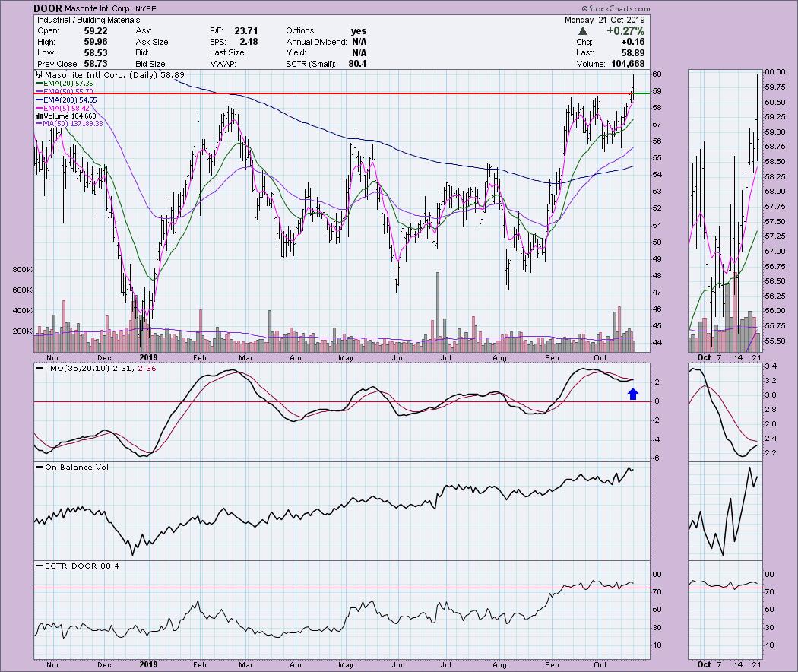This screenshot has height=672, width=798.
Task: Click the 55.50 price label in zoom panel
Action: (774, 341)
